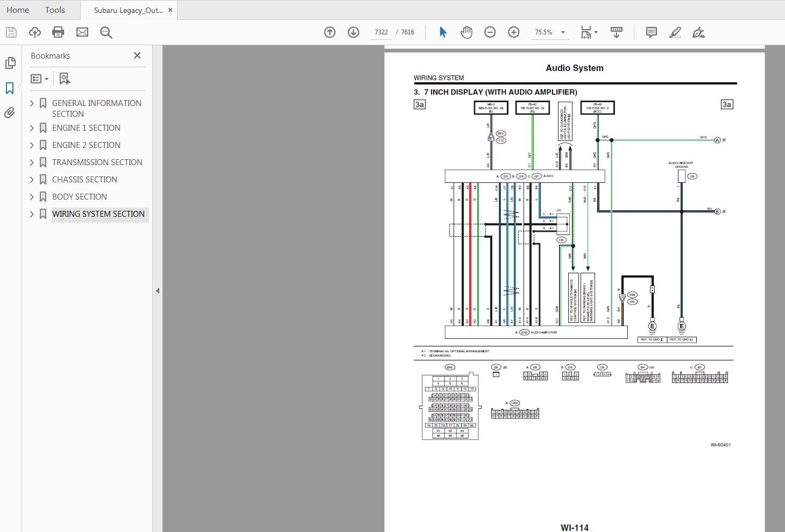Click the Bookmarks panel title
This screenshot has height=532, width=785.
pyautogui.click(x=50, y=56)
